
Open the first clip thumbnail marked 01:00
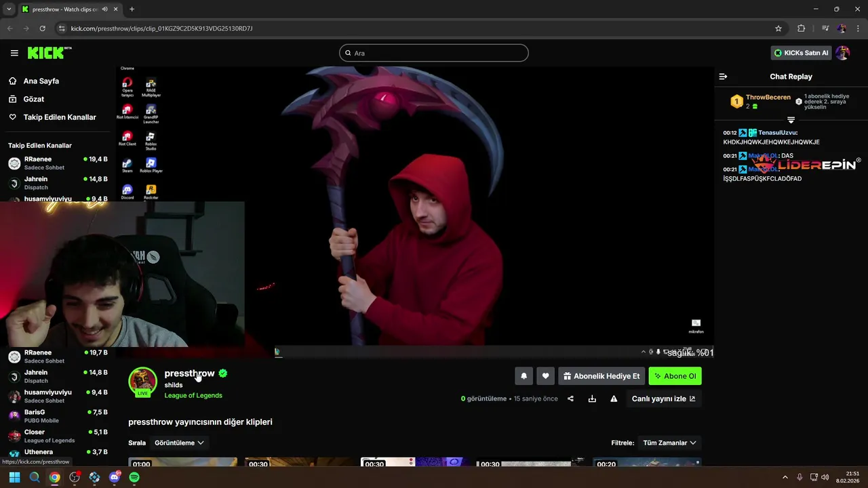tap(183, 463)
